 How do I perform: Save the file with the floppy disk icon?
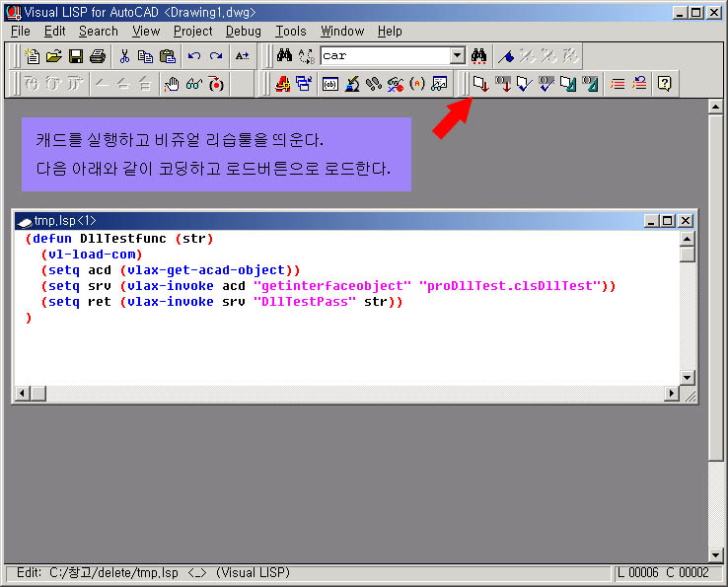(x=76, y=56)
